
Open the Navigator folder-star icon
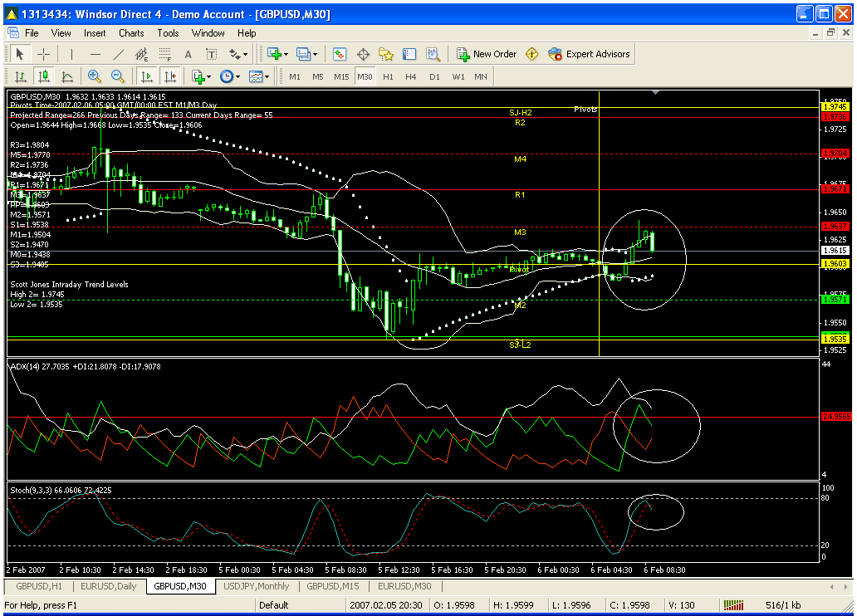click(x=386, y=54)
